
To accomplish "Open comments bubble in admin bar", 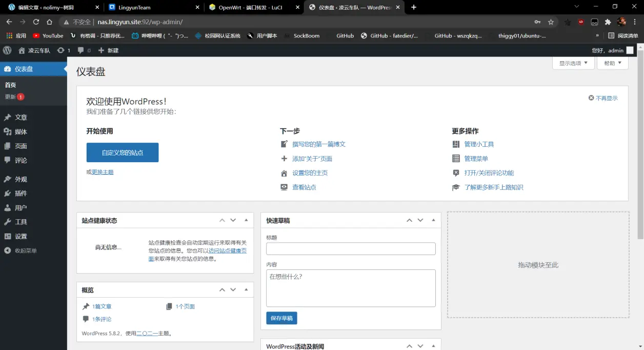I will (84, 50).
